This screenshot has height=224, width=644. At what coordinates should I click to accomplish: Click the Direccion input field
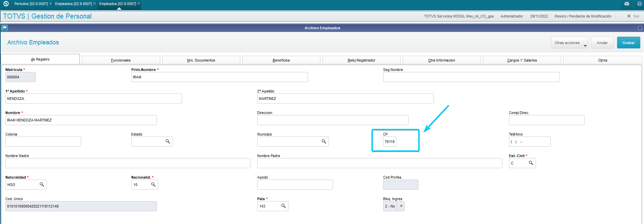pyautogui.click(x=333, y=120)
